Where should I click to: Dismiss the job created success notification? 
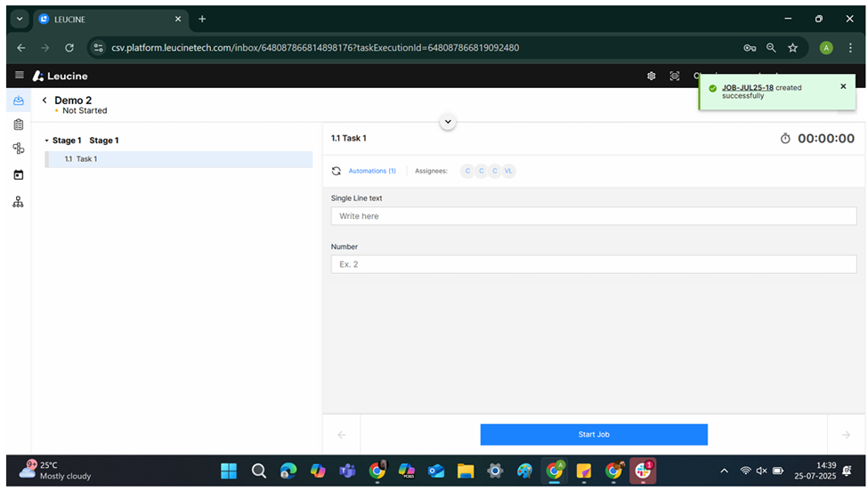843,86
